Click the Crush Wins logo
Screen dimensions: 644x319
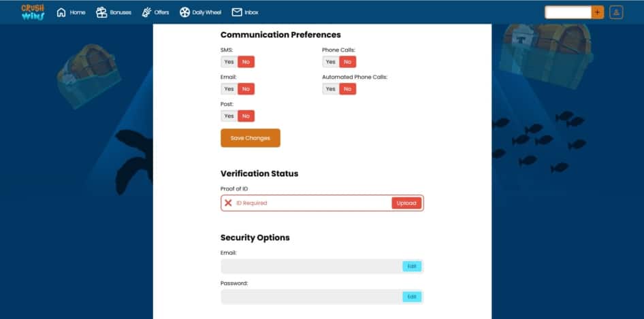point(33,12)
